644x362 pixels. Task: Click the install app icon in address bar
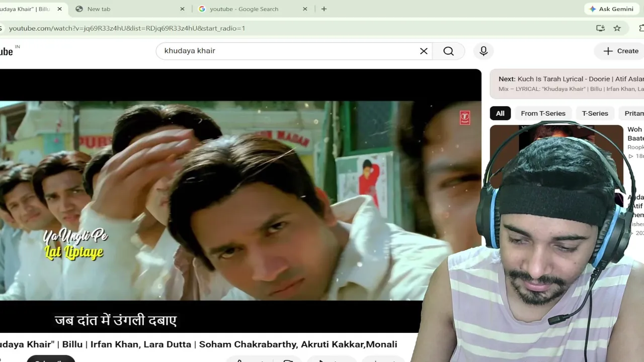pos(600,28)
